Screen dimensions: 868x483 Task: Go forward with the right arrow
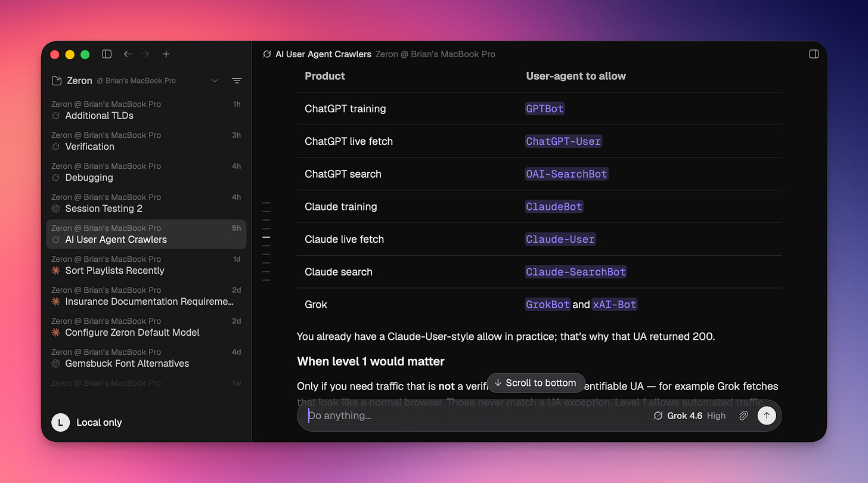tap(145, 54)
